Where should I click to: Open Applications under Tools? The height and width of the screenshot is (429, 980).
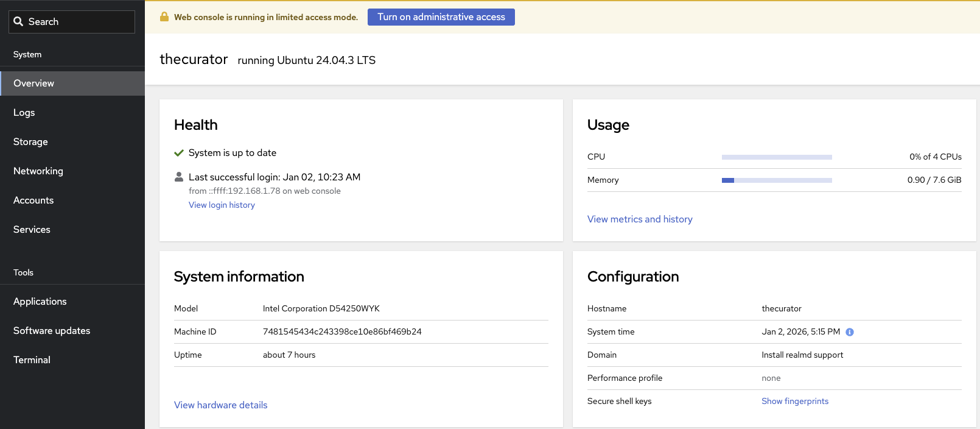(x=40, y=302)
